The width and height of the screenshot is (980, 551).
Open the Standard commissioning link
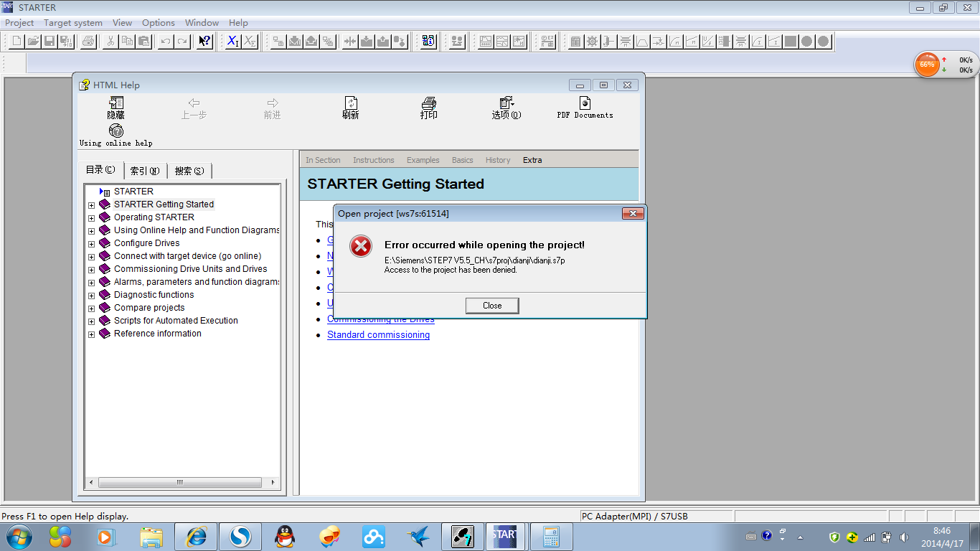click(379, 335)
